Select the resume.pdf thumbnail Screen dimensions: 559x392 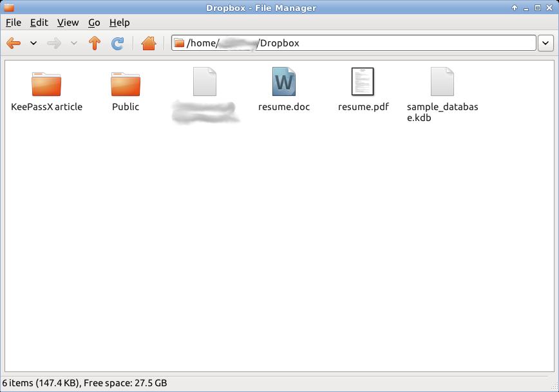363,82
